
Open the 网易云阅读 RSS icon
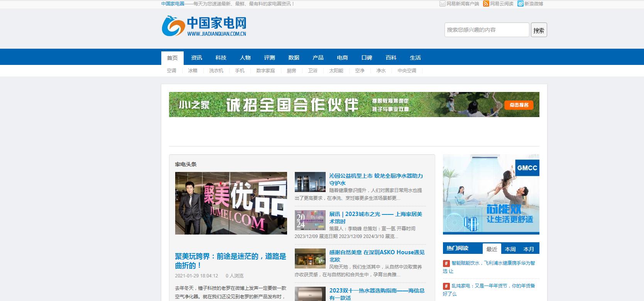(x=486, y=4)
